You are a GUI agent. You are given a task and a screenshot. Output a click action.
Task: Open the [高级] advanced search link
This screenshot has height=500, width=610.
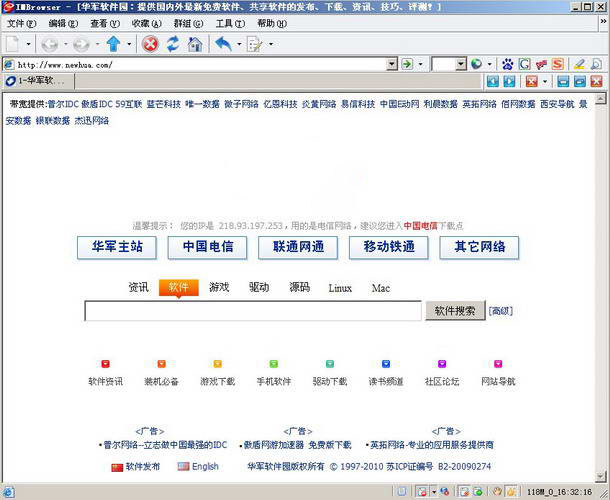tap(501, 311)
